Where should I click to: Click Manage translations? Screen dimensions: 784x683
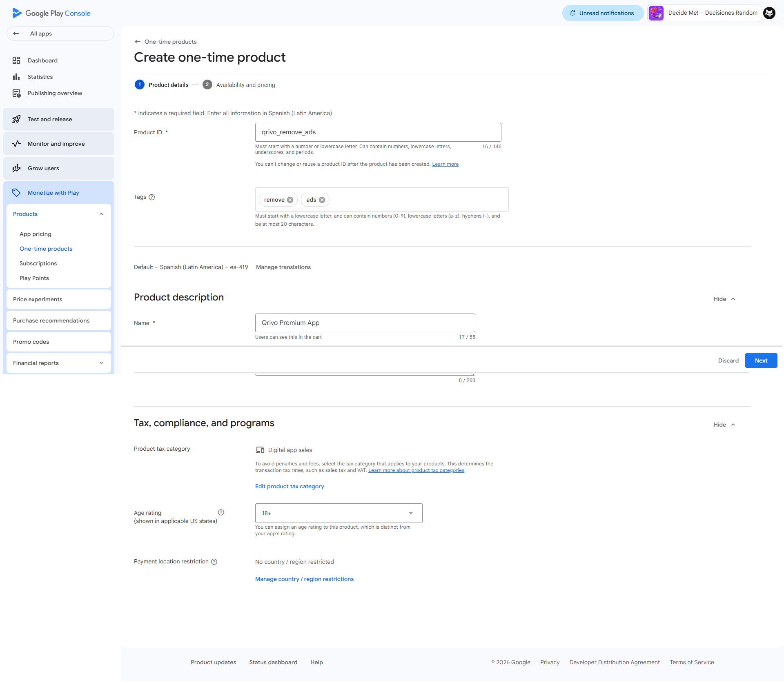coord(283,267)
